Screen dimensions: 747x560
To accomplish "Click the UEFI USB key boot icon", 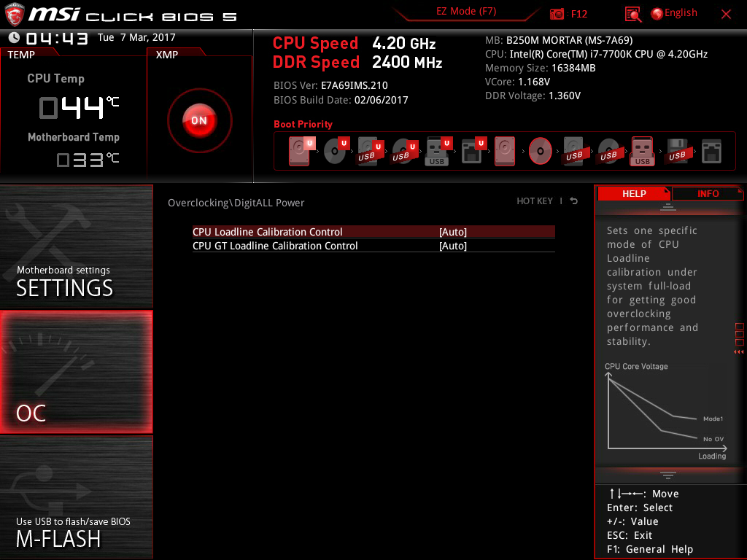I will coord(437,151).
